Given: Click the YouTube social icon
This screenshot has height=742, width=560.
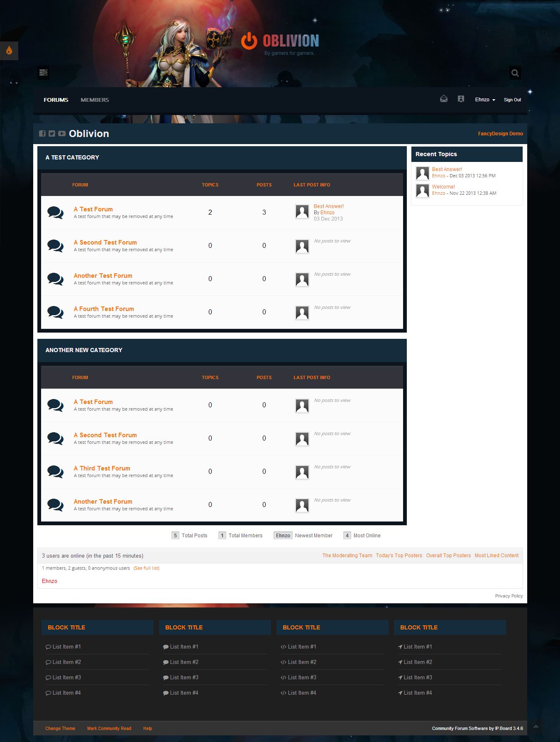Looking at the screenshot, I should pyautogui.click(x=62, y=134).
